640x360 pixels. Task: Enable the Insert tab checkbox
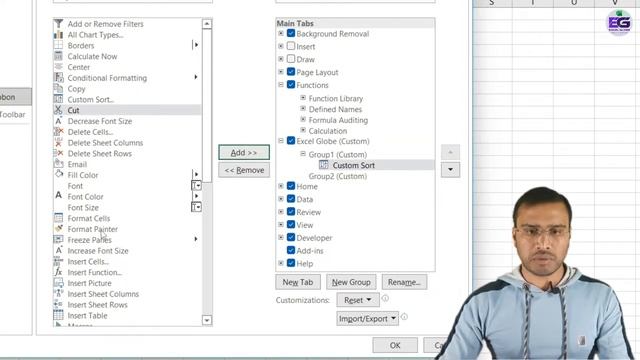[x=291, y=46]
